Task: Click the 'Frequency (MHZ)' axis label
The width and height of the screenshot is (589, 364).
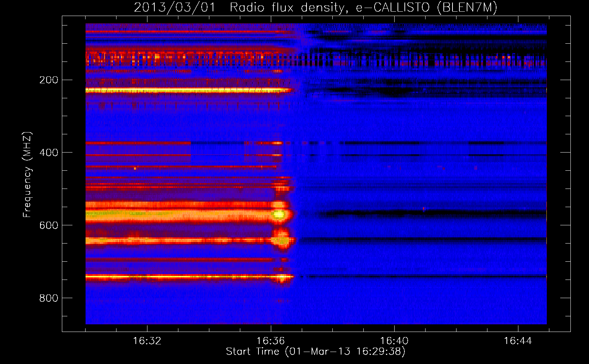Action: pyautogui.click(x=27, y=174)
